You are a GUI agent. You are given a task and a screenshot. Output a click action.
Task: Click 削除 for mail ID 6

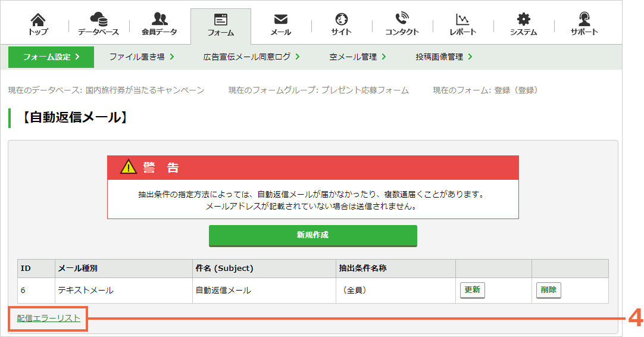click(x=548, y=290)
